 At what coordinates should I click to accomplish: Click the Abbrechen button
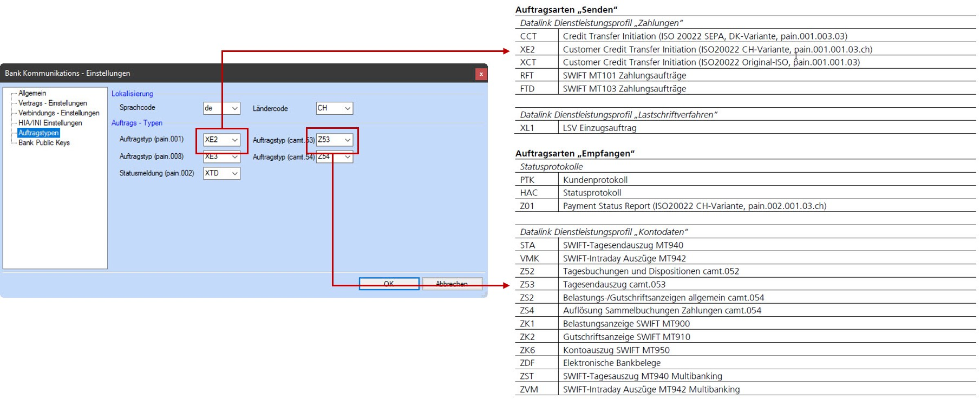click(x=452, y=284)
